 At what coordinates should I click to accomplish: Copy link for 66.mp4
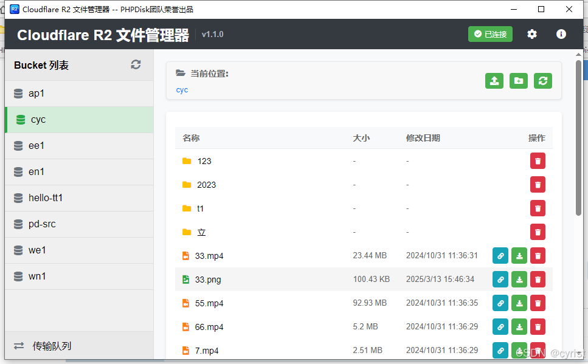click(x=500, y=327)
